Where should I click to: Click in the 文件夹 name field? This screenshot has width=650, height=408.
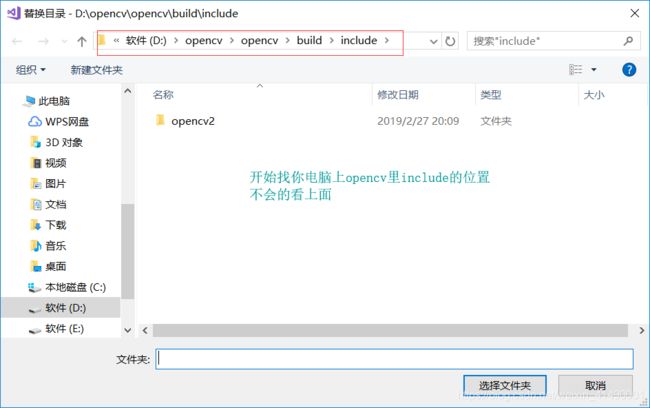(x=394, y=359)
